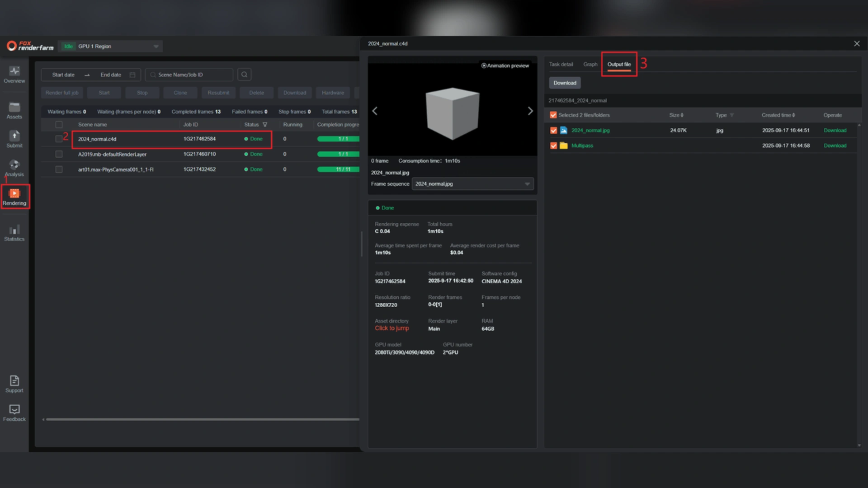This screenshot has height=488, width=868.
Task: Click the Download button above file list
Action: [565, 83]
